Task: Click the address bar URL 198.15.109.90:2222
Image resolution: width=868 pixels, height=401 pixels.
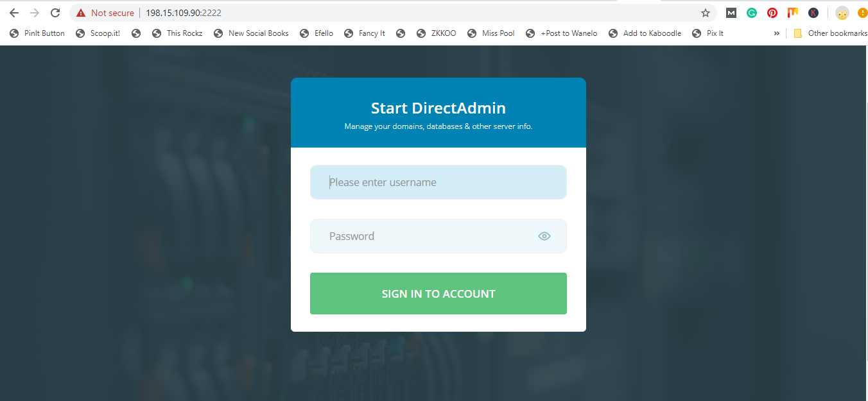Action: click(184, 13)
